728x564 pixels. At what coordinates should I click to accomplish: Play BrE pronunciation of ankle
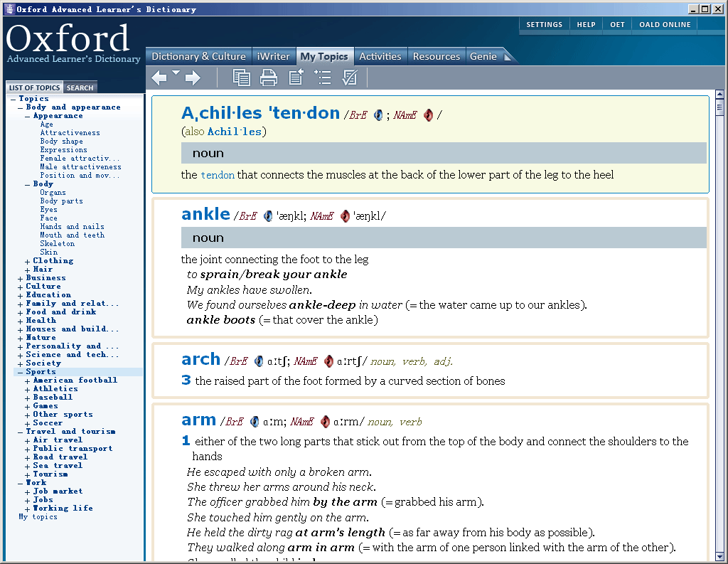click(268, 216)
